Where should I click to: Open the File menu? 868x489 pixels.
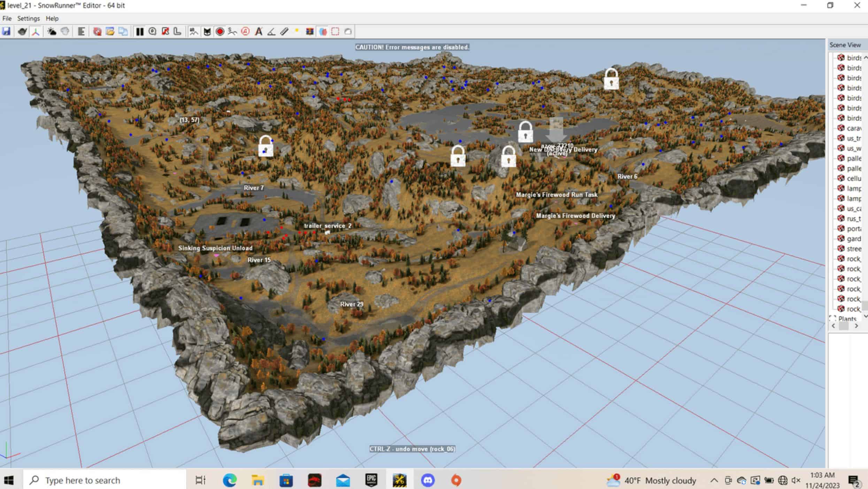pos(7,18)
